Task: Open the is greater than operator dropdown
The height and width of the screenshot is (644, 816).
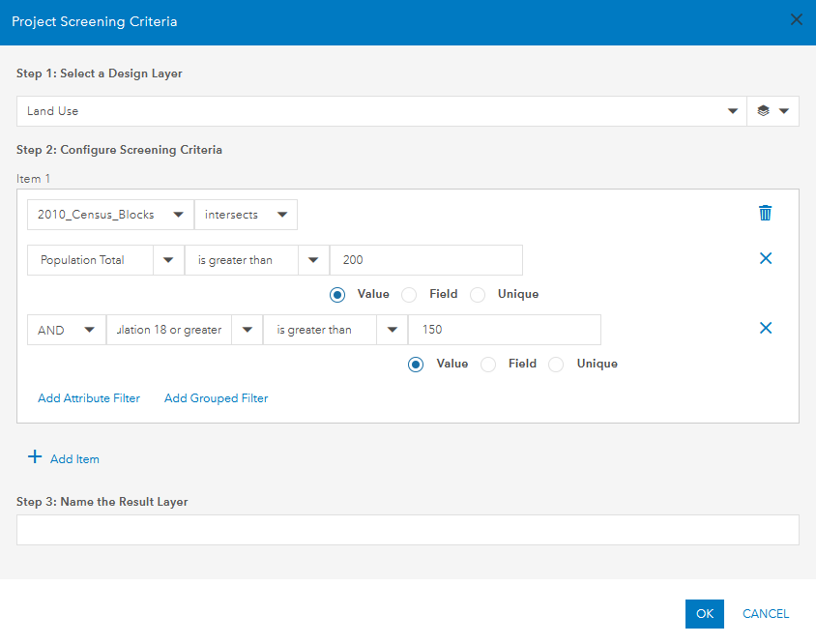Action: click(312, 258)
